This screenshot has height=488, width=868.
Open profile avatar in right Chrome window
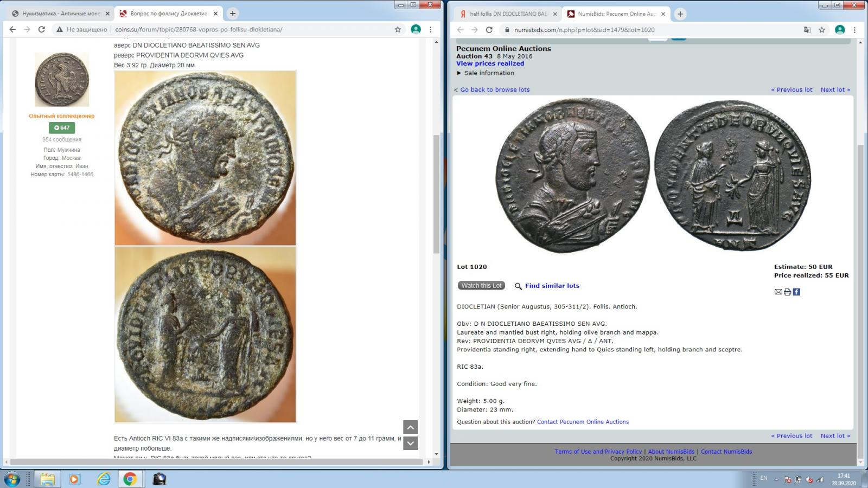[840, 30]
